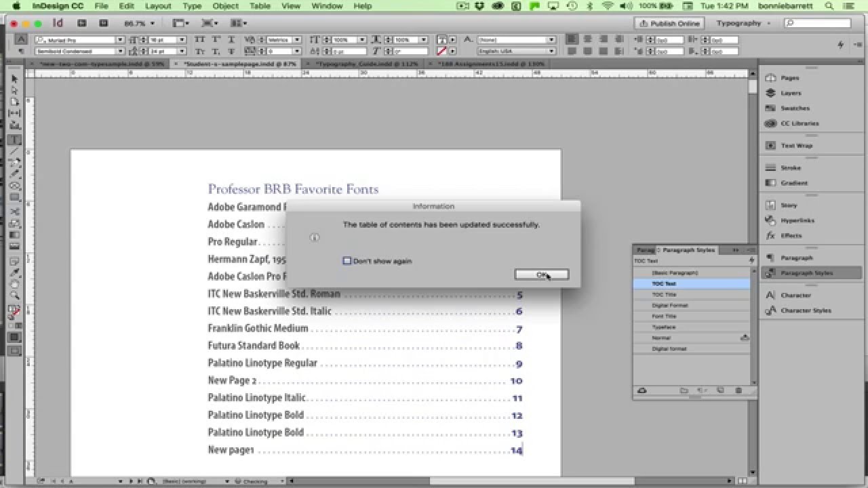This screenshot has width=868, height=488.
Task: Toggle the Strikethrough button
Action: click(231, 51)
